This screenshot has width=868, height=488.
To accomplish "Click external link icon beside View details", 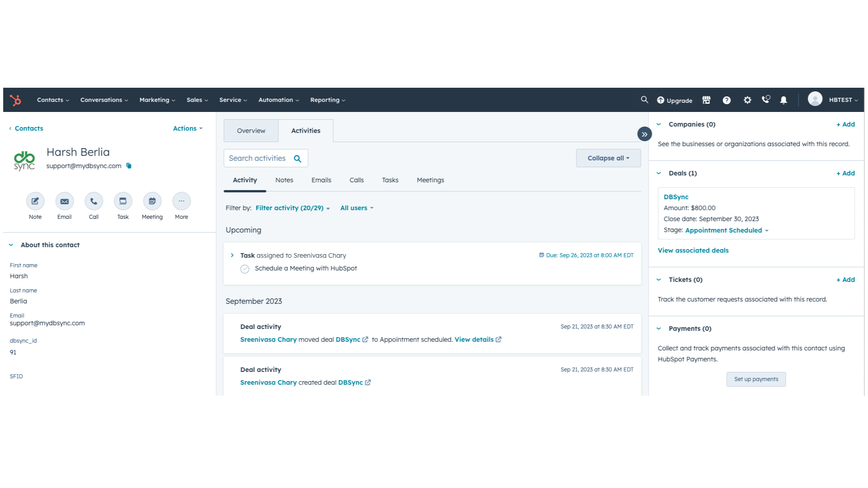I will click(x=499, y=339).
